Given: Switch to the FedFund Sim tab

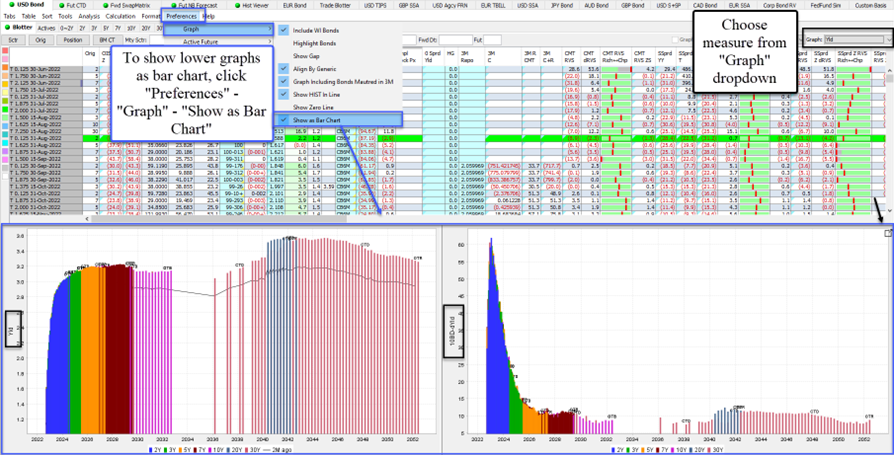Looking at the screenshot, I should 824,5.
